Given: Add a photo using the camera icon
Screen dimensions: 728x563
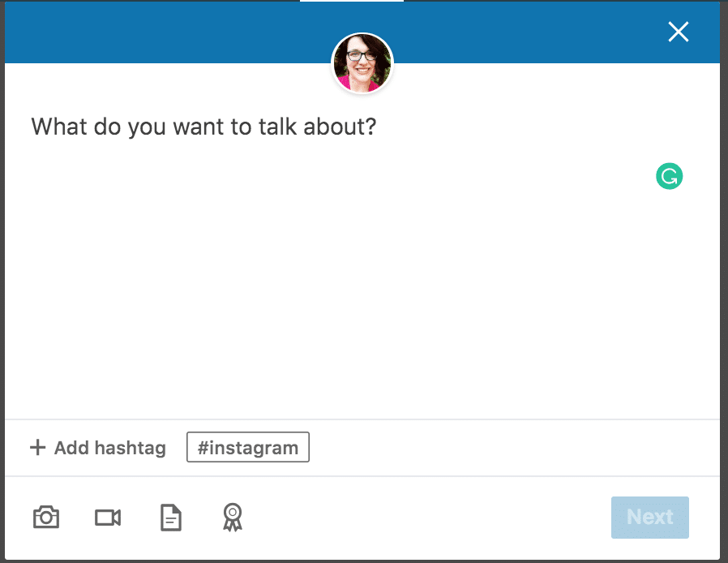Looking at the screenshot, I should pyautogui.click(x=46, y=518).
